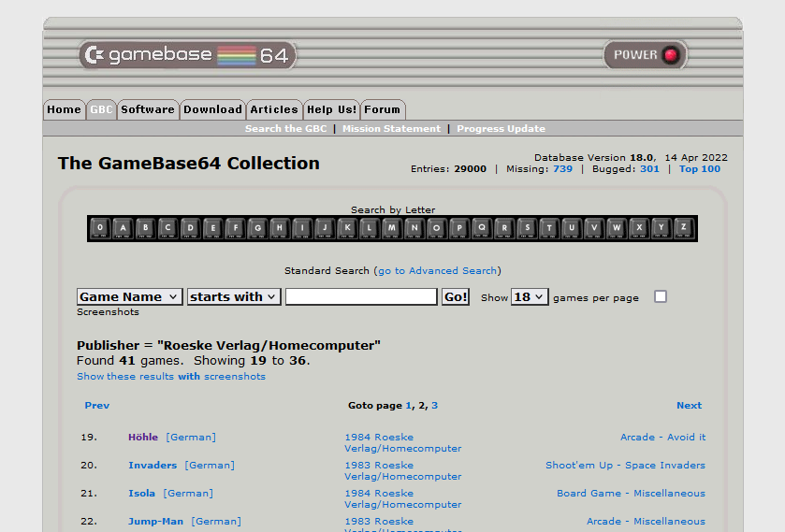Screen dimensions: 785x532
Task: Enable the Screenshots checkbox
Action: (x=661, y=296)
